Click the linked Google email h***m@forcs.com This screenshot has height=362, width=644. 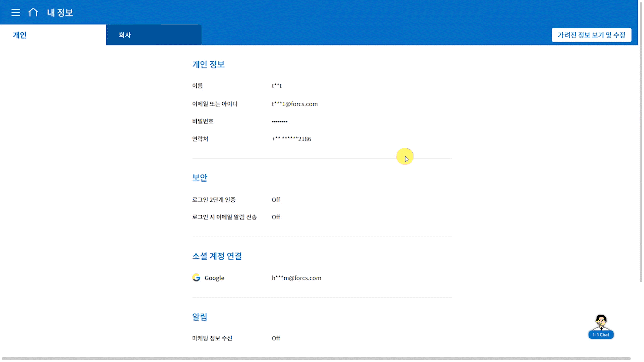pyautogui.click(x=296, y=278)
